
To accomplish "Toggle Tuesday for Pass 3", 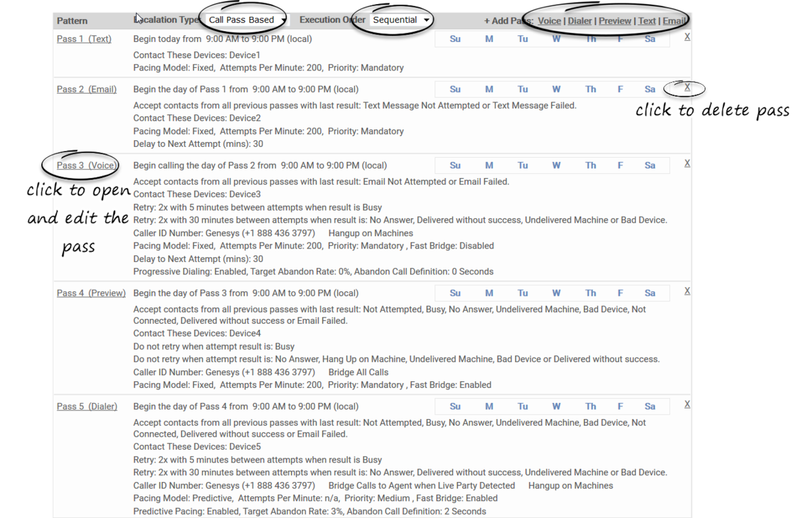I will (522, 166).
